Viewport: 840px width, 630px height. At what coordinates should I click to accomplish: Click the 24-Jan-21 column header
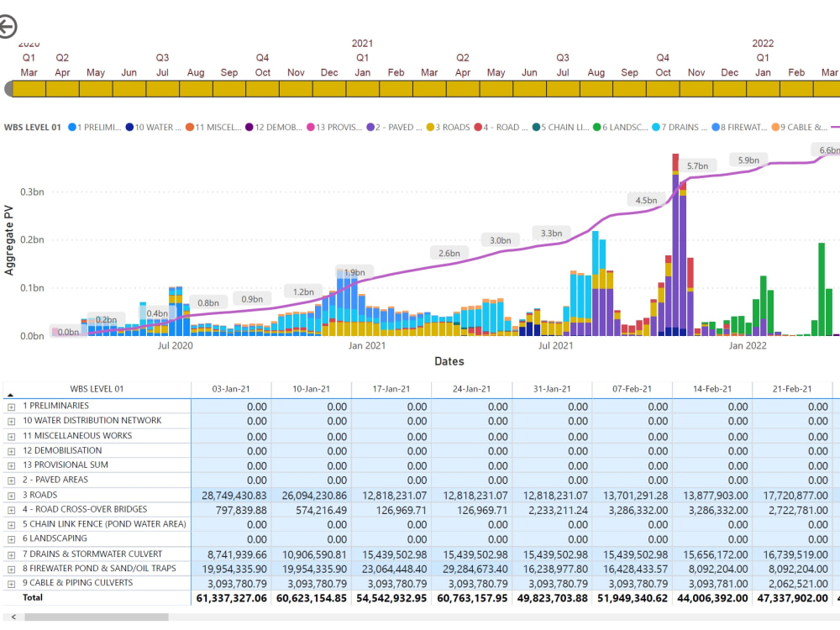click(471, 389)
